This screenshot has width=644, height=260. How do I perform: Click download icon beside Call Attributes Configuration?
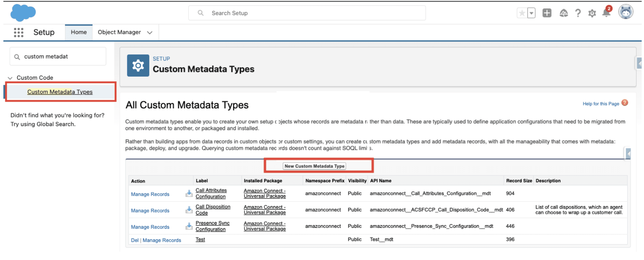pyautogui.click(x=189, y=193)
